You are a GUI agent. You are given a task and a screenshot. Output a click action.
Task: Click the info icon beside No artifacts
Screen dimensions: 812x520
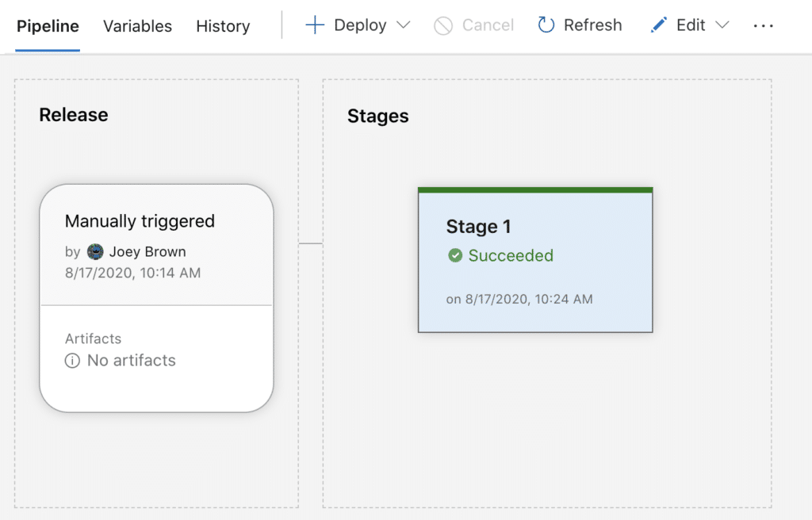72,361
